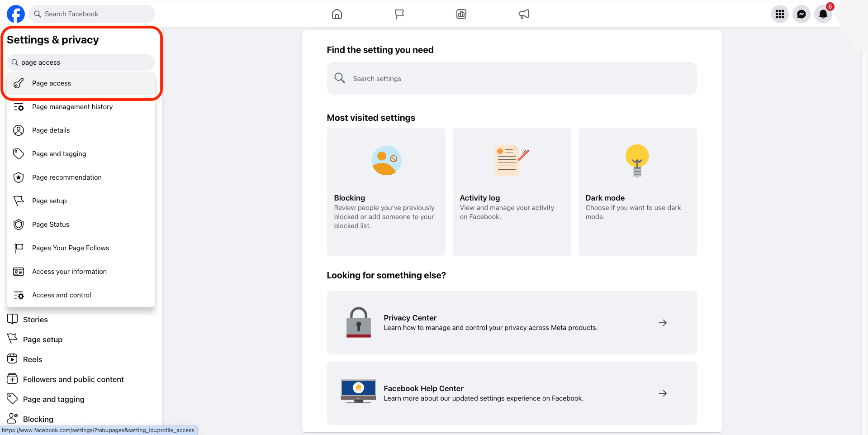Click the ID card icon beside Access your information
This screenshot has height=435, width=868.
tap(19, 272)
